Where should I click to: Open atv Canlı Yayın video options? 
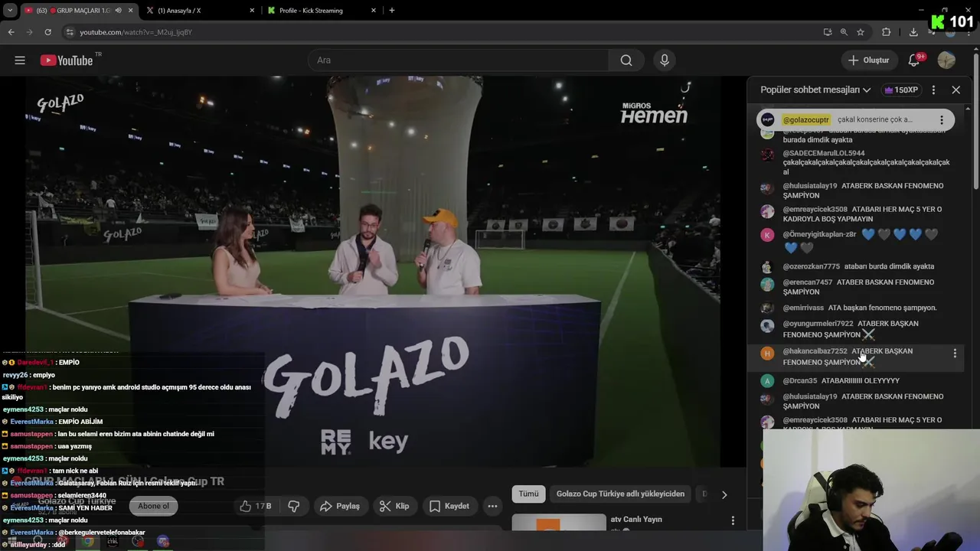pyautogui.click(x=733, y=520)
